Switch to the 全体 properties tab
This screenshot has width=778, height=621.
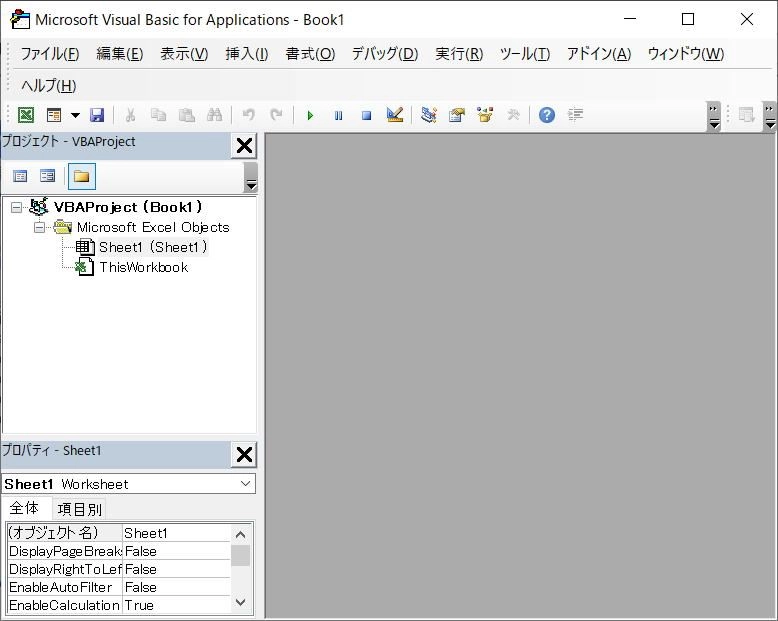tap(24, 508)
